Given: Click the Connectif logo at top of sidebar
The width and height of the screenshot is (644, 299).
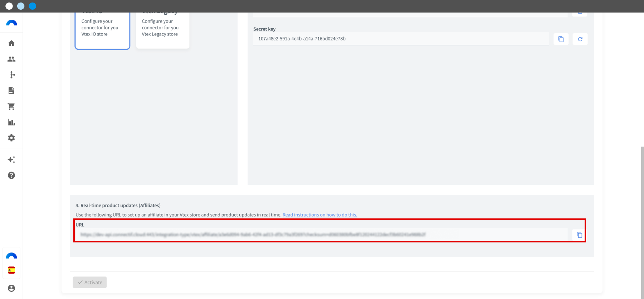Looking at the screenshot, I should 11,23.
